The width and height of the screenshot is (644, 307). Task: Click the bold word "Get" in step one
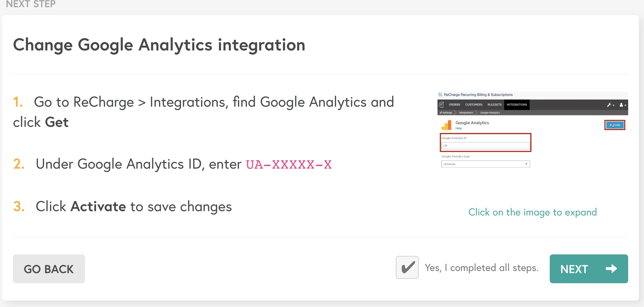(x=56, y=123)
